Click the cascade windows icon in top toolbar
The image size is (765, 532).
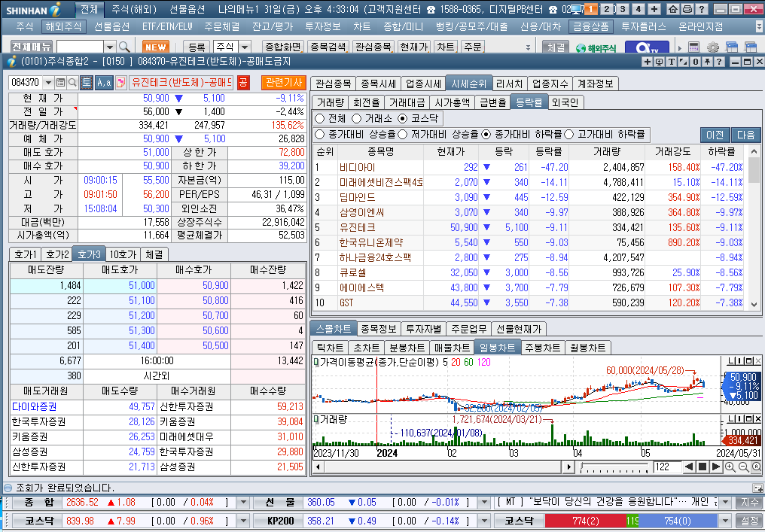pyautogui.click(x=732, y=47)
